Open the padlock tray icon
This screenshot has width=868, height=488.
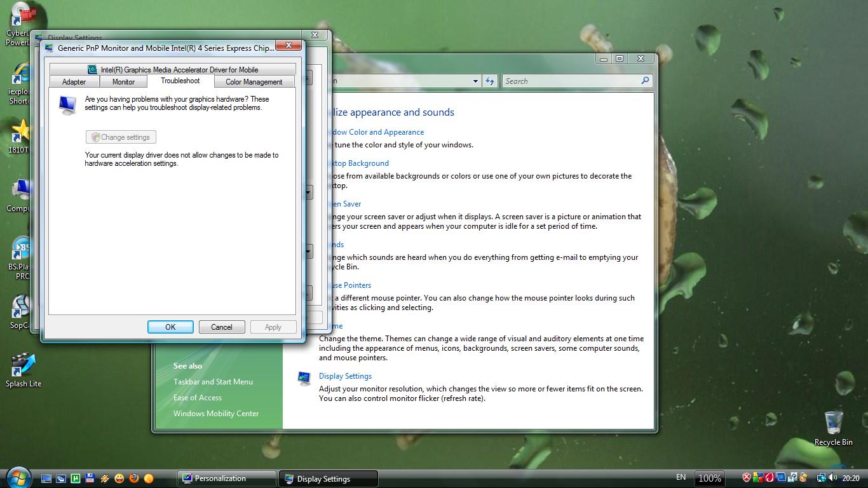pyautogui.click(x=804, y=478)
